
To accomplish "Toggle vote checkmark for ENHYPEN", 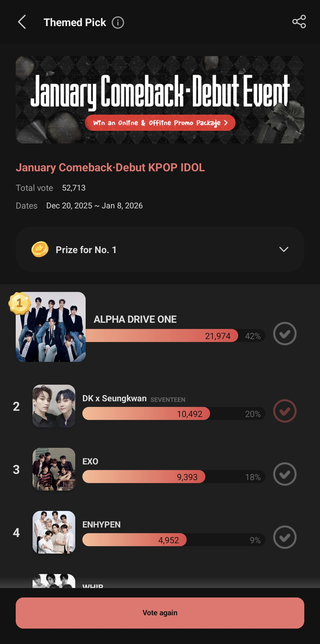I will point(284,537).
